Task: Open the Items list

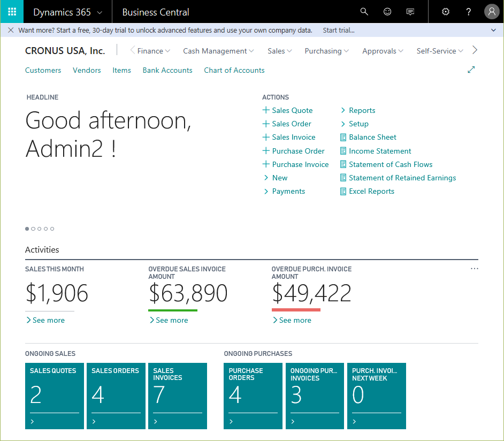Action: 121,70
